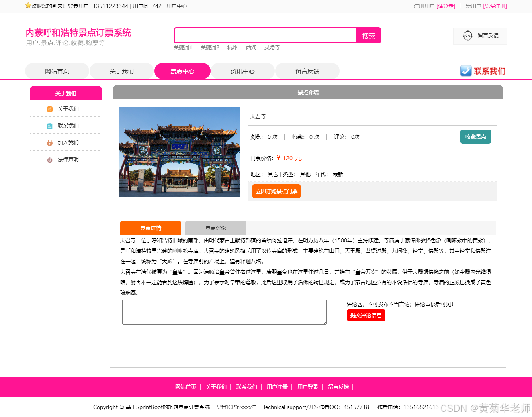Click the ticket price ¥ 120 元
Viewport: 532px width, 417px height.
tap(289, 158)
